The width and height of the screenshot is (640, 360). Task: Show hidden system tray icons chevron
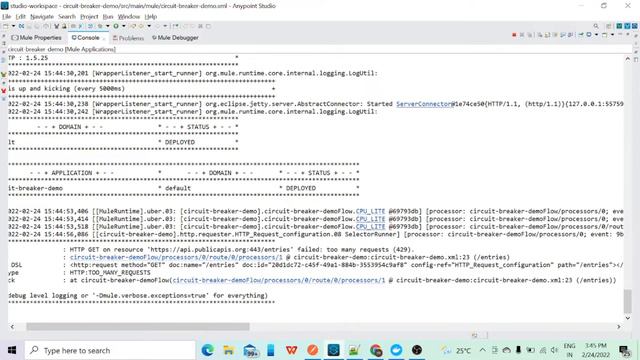pyautogui.click(x=482, y=350)
